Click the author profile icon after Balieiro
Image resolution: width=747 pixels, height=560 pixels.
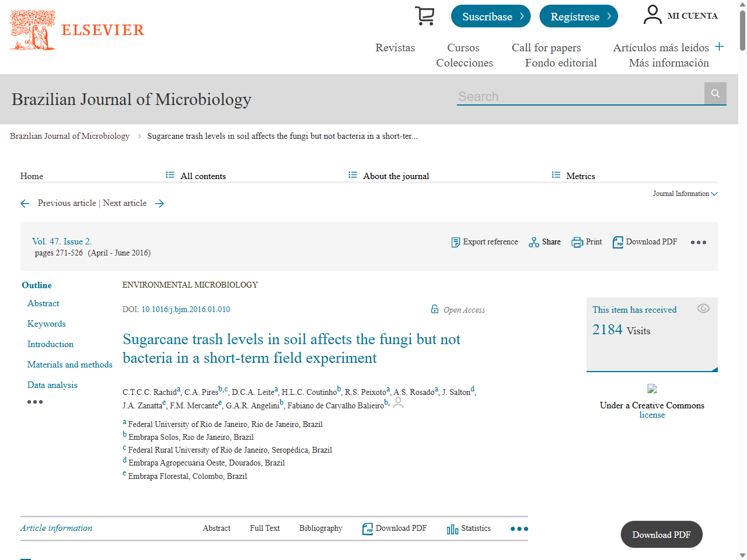398,402
